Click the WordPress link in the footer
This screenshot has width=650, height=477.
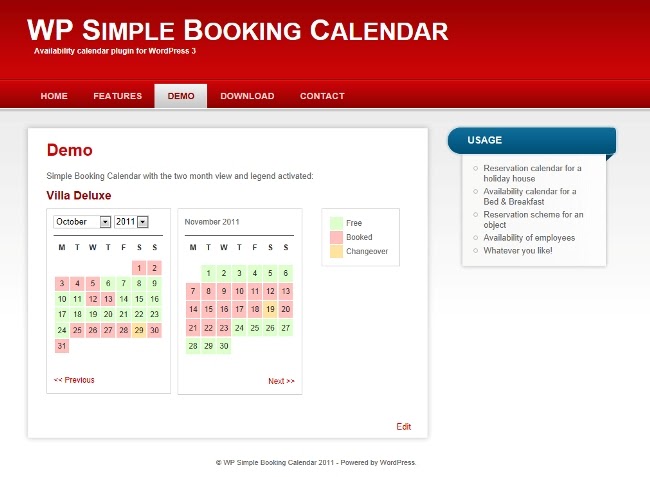coord(396,463)
